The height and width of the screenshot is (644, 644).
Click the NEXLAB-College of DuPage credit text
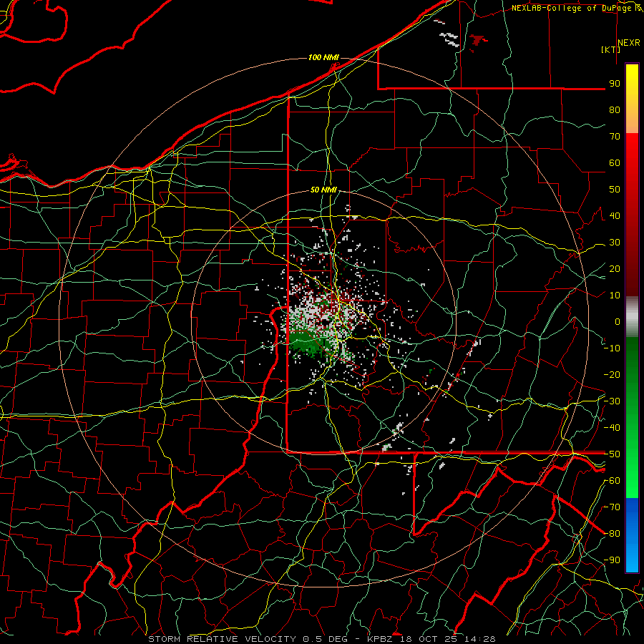tap(572, 8)
